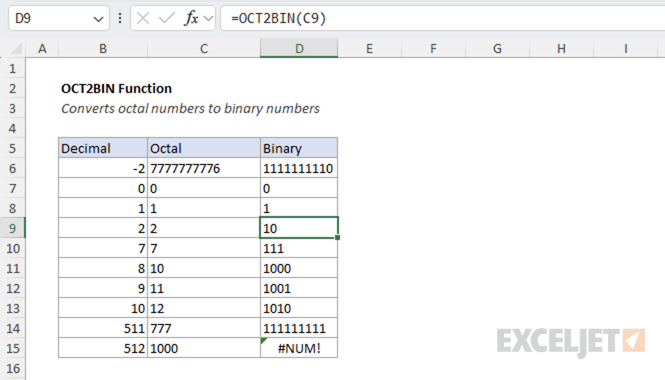The image size is (665, 380).
Task: Confirm the entry with the checkmark icon
Action: tap(167, 18)
